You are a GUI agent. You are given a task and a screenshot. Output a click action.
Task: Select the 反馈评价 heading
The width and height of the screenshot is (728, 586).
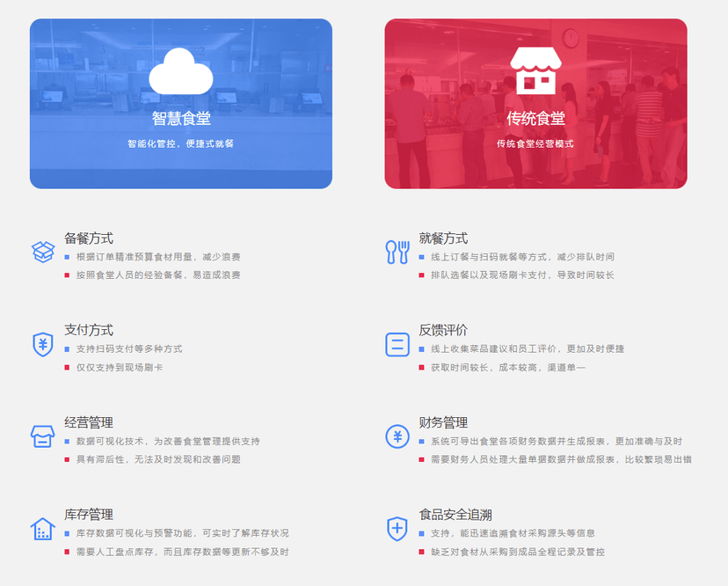[443, 331]
